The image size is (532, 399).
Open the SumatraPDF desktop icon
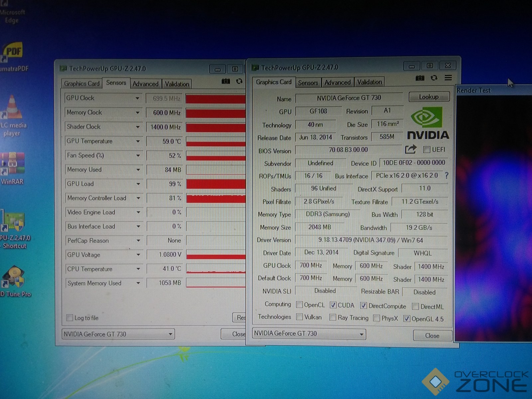(x=13, y=57)
